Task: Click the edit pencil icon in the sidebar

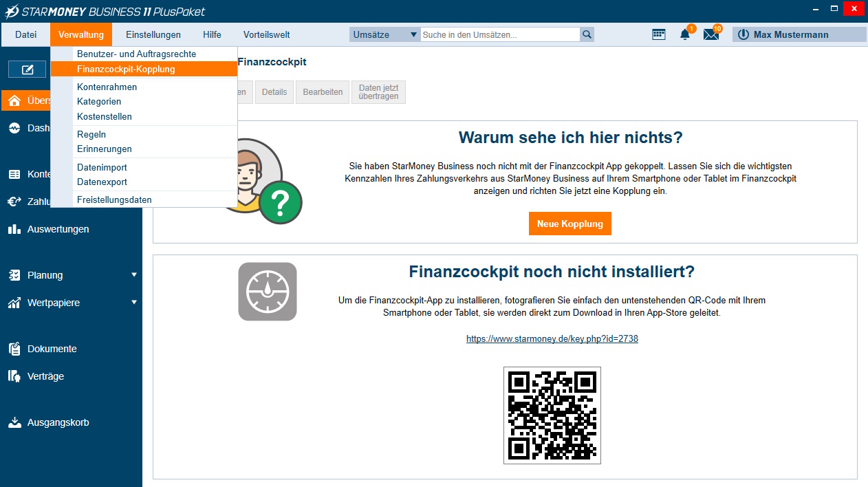Action: click(x=28, y=69)
